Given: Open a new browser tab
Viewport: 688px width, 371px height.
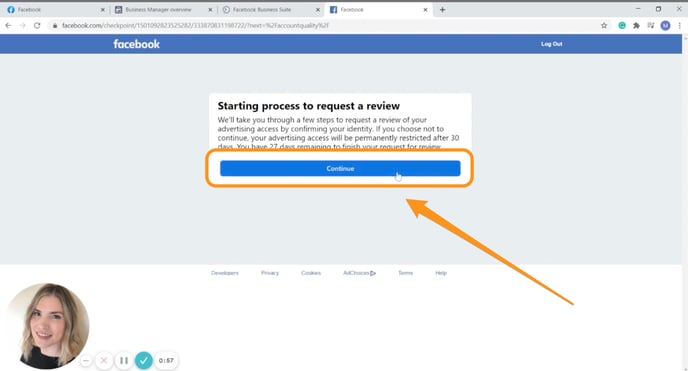Looking at the screenshot, I should click(442, 10).
